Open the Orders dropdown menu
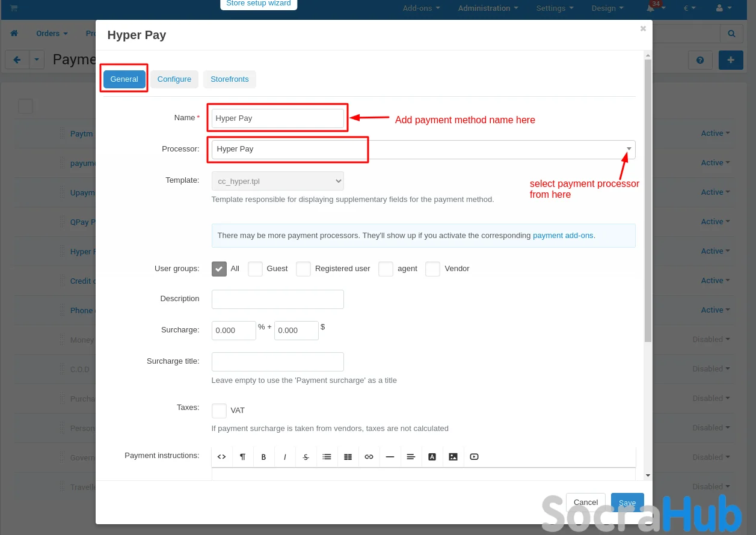The width and height of the screenshot is (756, 535). click(52, 34)
